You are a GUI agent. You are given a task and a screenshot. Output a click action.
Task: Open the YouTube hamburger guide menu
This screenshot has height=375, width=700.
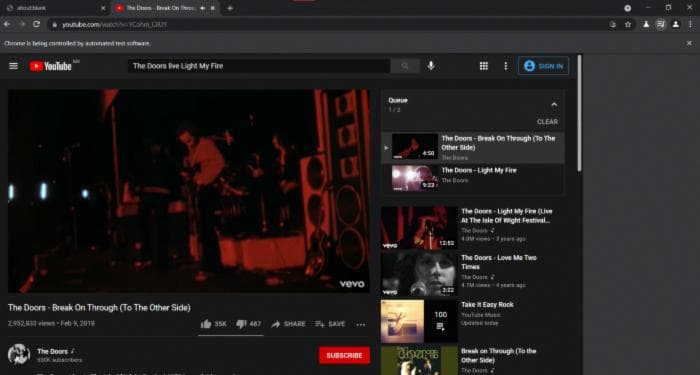click(13, 66)
